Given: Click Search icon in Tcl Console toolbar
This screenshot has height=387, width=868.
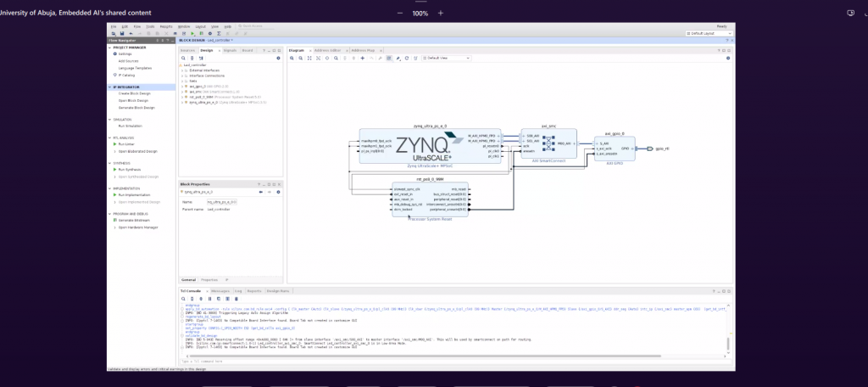Looking at the screenshot, I should 183,299.
